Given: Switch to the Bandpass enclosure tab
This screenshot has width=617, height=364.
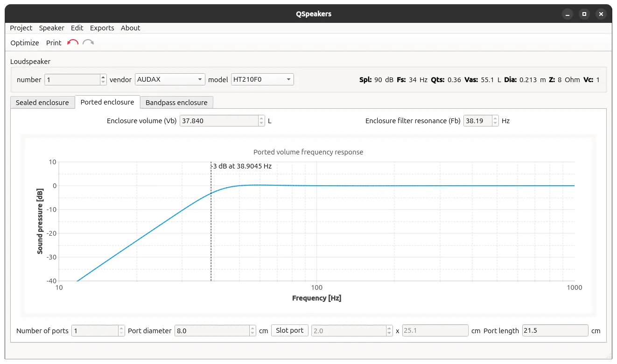Looking at the screenshot, I should 176,103.
